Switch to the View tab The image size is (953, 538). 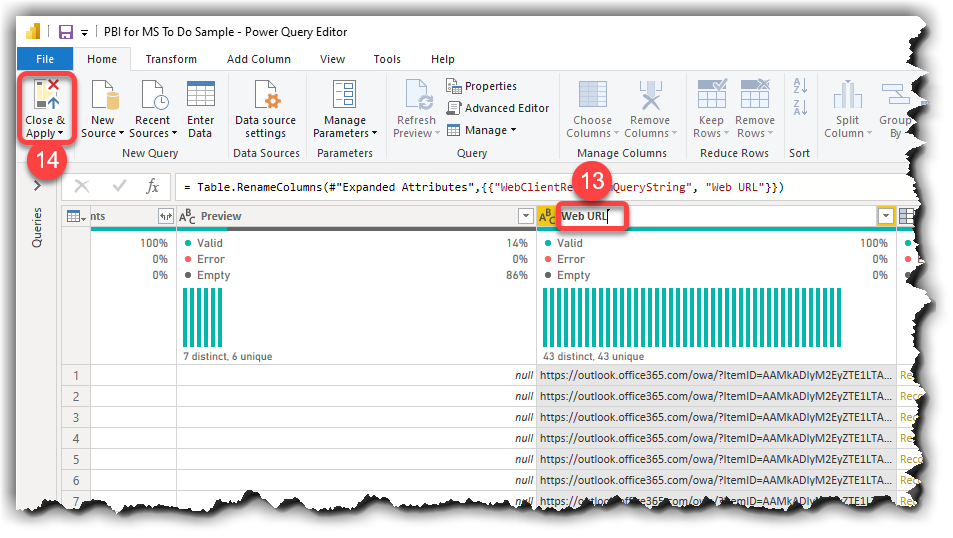pyautogui.click(x=332, y=59)
